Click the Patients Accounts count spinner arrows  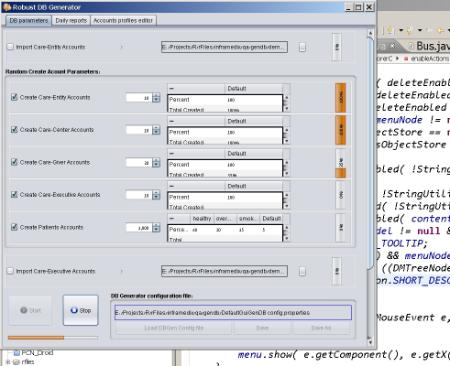point(156,228)
